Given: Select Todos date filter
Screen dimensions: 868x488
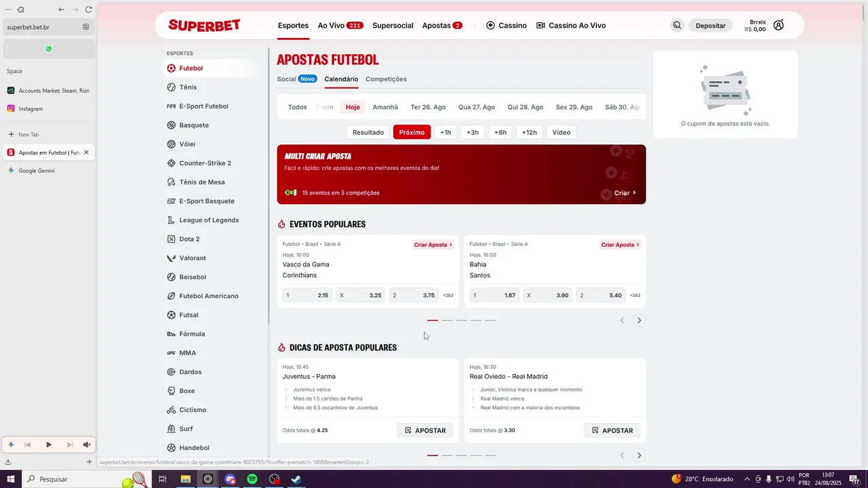Looking at the screenshot, I should 297,107.
